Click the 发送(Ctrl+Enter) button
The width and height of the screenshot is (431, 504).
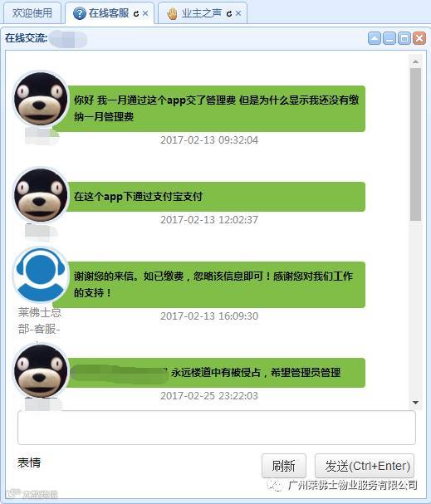[x=365, y=466]
